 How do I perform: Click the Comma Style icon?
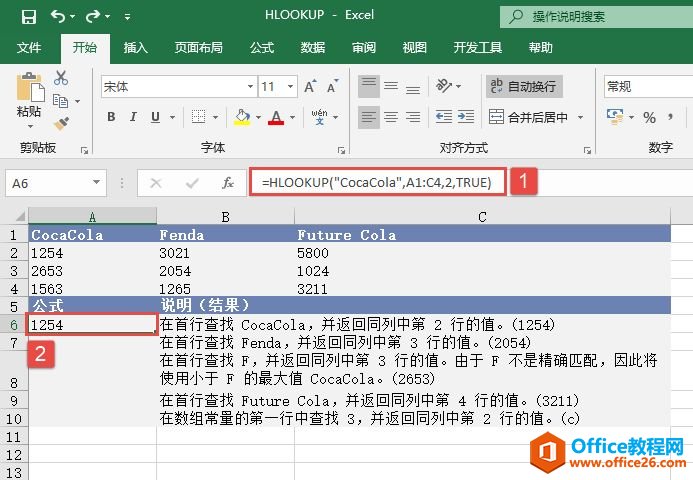click(x=671, y=117)
